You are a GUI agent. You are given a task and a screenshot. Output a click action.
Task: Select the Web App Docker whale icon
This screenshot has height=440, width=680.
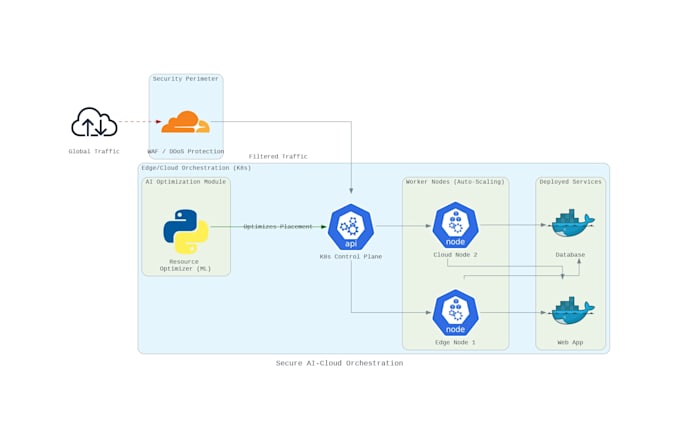pyautogui.click(x=572, y=311)
